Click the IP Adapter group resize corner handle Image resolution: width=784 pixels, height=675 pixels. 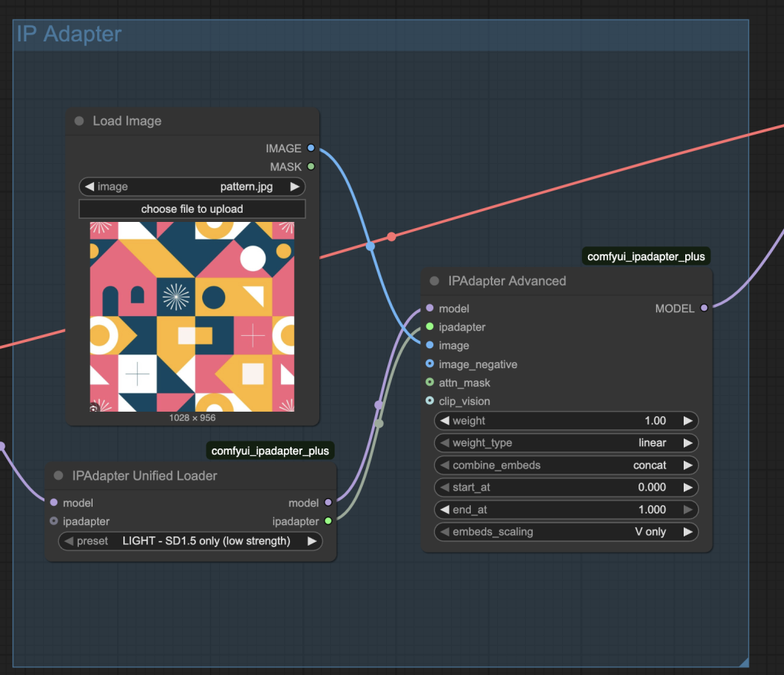743,662
